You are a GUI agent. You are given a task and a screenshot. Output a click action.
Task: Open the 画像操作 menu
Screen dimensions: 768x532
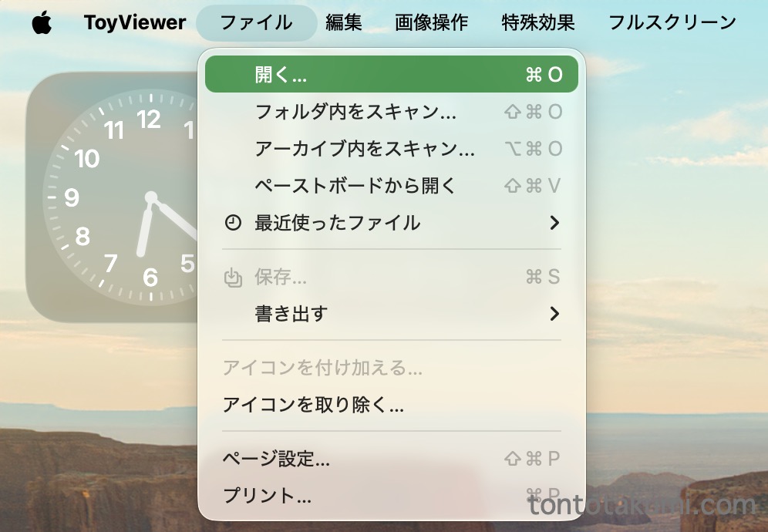click(431, 23)
